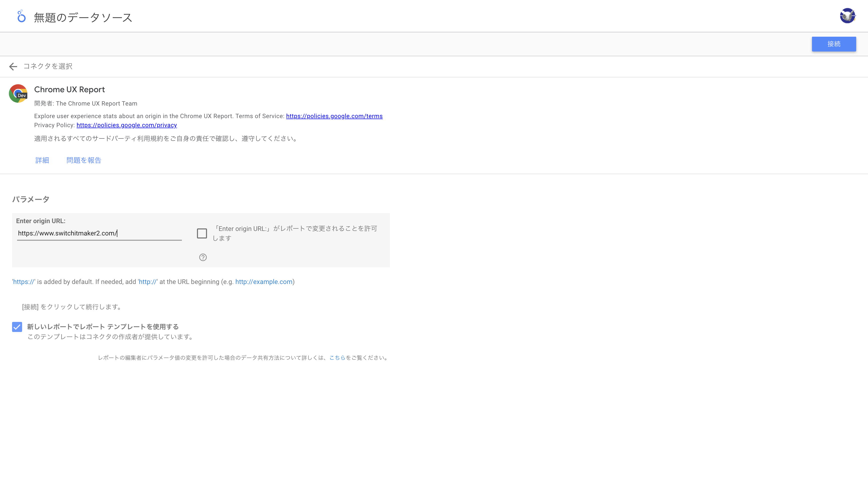868x487 pixels.
Task: Click the こちら learn more link
Action: (x=337, y=358)
